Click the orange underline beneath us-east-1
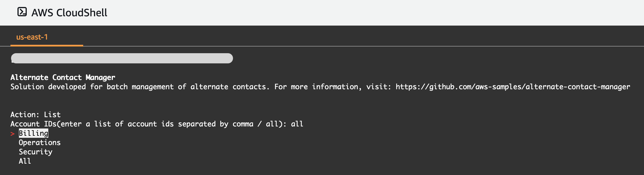 click(x=47, y=45)
